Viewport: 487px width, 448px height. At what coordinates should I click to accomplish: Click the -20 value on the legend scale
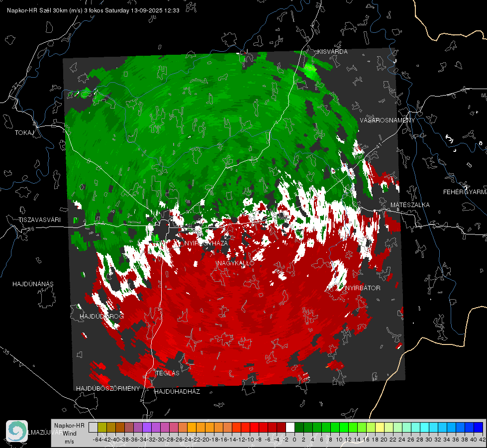pyautogui.click(x=205, y=440)
